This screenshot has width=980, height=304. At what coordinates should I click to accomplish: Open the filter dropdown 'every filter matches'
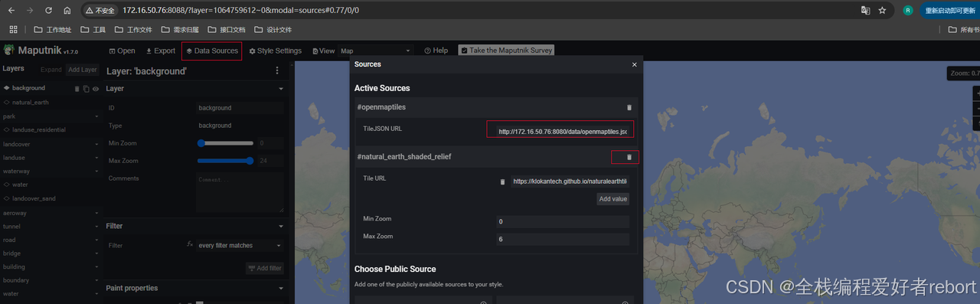(x=240, y=246)
